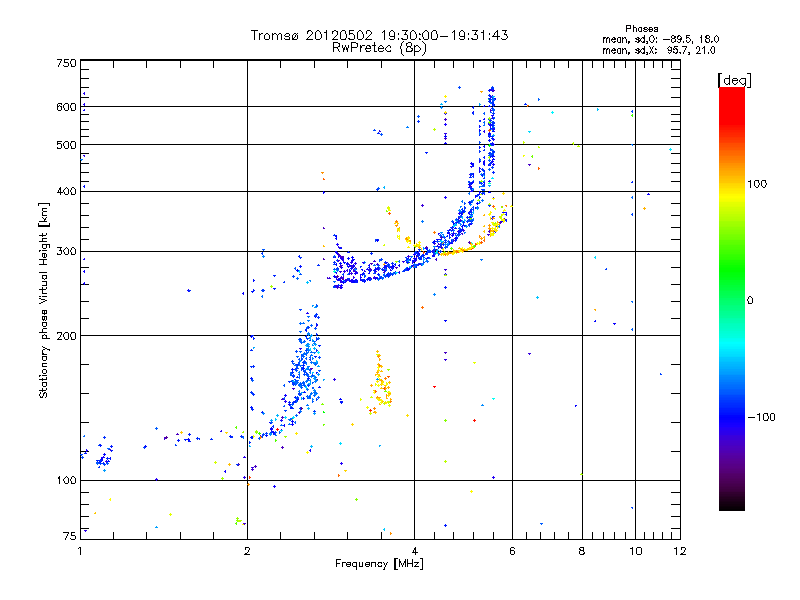
Task: Click the blue E-layer echo cluster near 2.6 MHz
Action: pos(305,365)
